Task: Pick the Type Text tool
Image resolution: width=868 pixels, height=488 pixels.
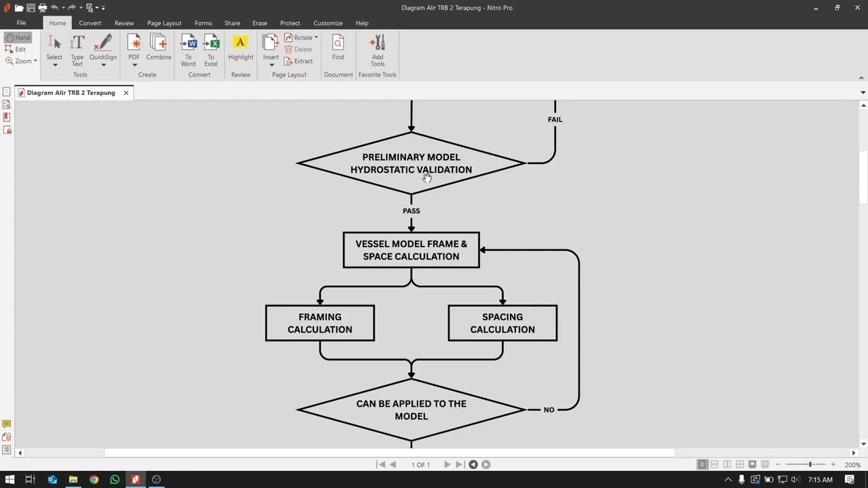Action: (x=77, y=49)
